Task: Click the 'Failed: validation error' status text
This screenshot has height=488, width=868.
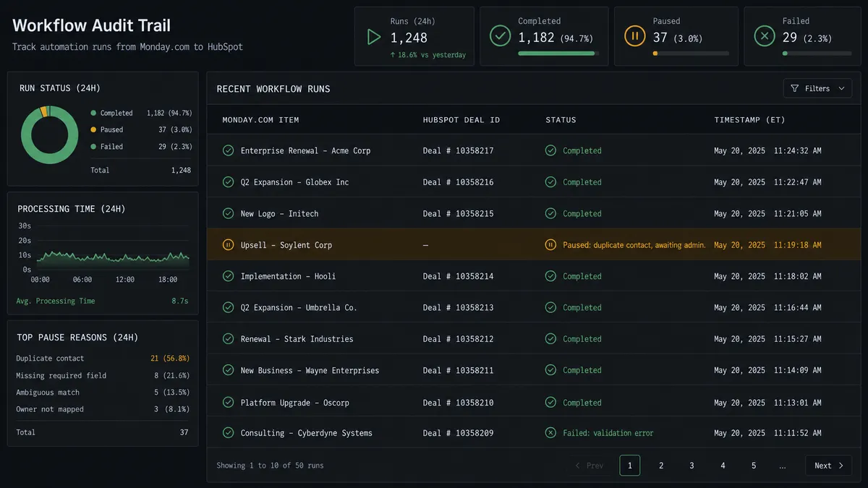Action: [x=608, y=433]
